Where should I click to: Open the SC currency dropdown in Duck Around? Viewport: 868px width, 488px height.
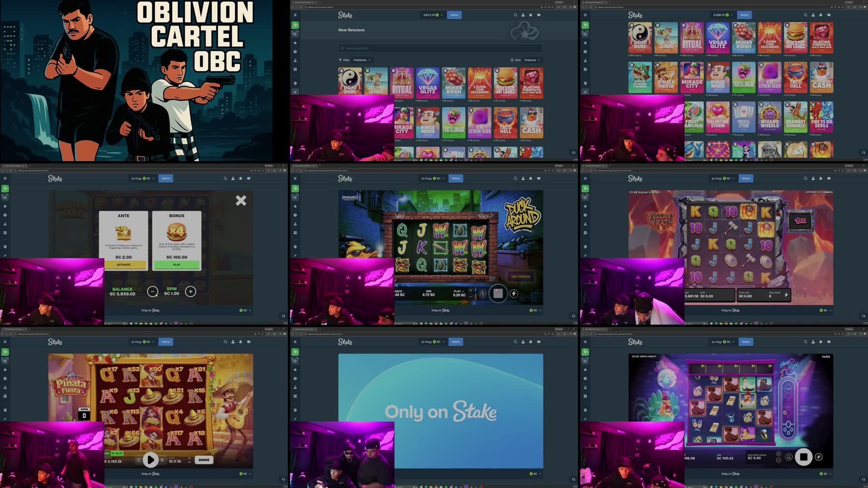coord(536,310)
